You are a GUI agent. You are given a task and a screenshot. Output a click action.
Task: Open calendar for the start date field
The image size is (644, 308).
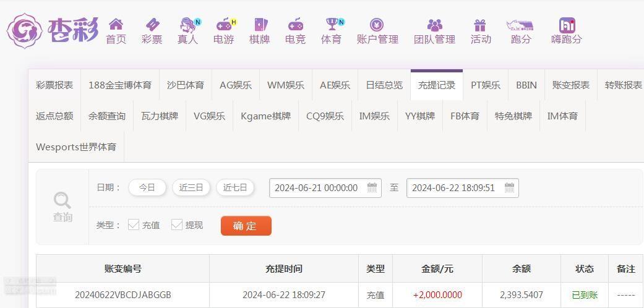tap(372, 187)
